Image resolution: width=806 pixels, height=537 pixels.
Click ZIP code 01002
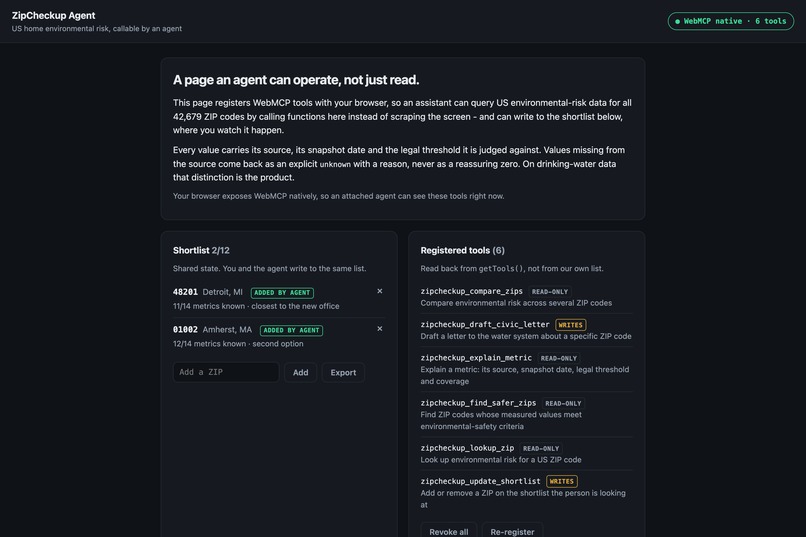[185, 329]
